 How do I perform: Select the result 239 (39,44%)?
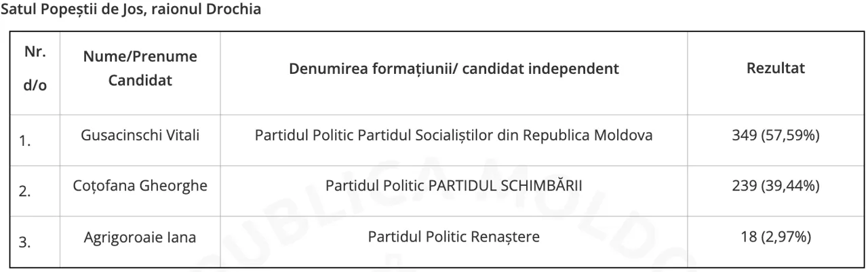point(775,186)
